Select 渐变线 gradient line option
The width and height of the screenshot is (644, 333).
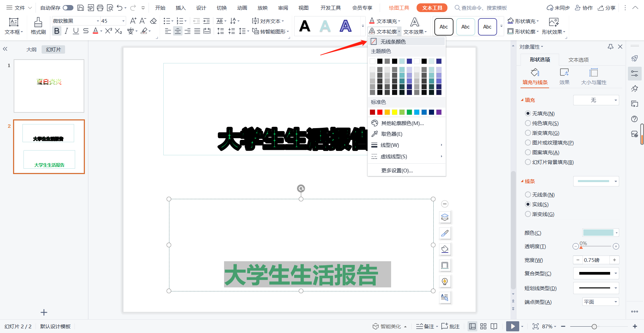[x=528, y=214]
